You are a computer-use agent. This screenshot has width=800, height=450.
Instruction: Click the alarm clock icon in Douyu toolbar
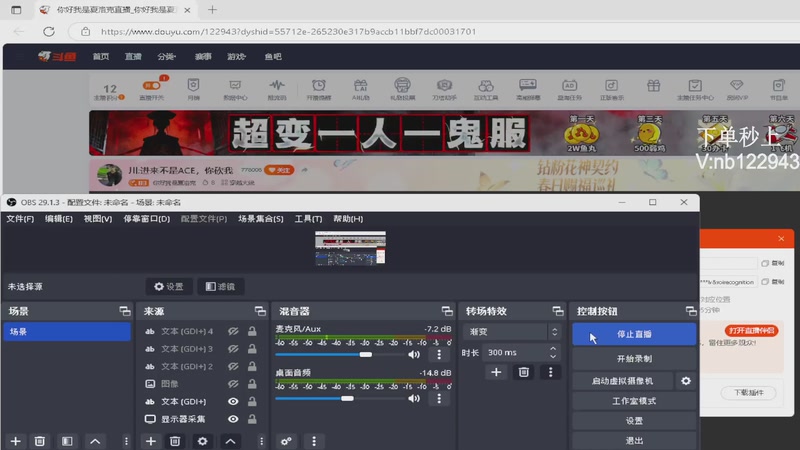(319, 85)
